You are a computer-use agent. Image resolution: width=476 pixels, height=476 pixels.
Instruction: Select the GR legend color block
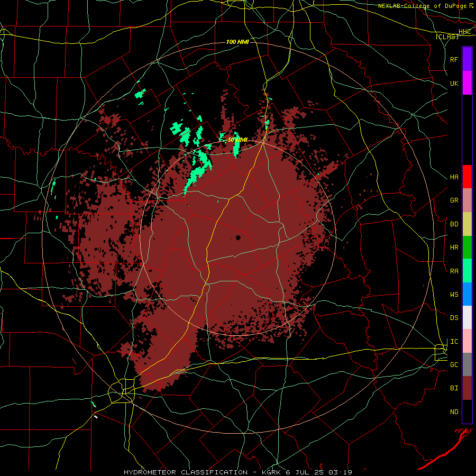467,200
